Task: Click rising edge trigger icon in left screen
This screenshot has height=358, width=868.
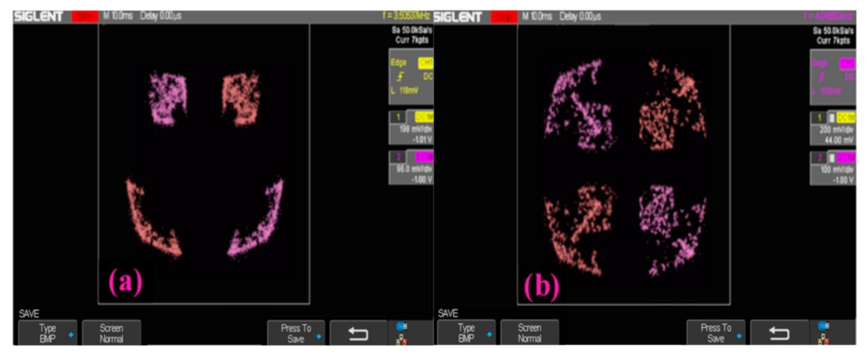Action: pos(400,77)
